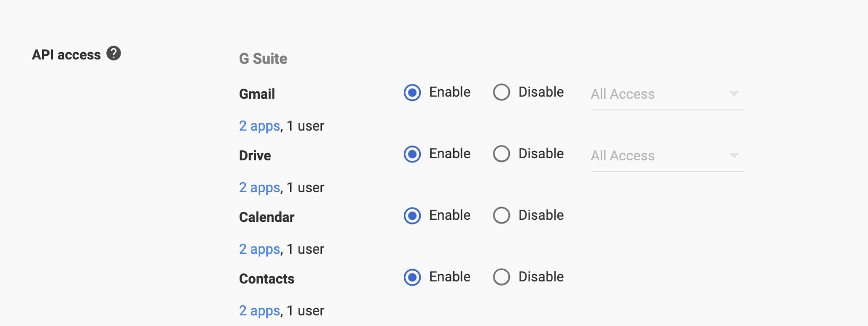Select Disable radio for Calendar
The width and height of the screenshot is (868, 326).
[501, 216]
